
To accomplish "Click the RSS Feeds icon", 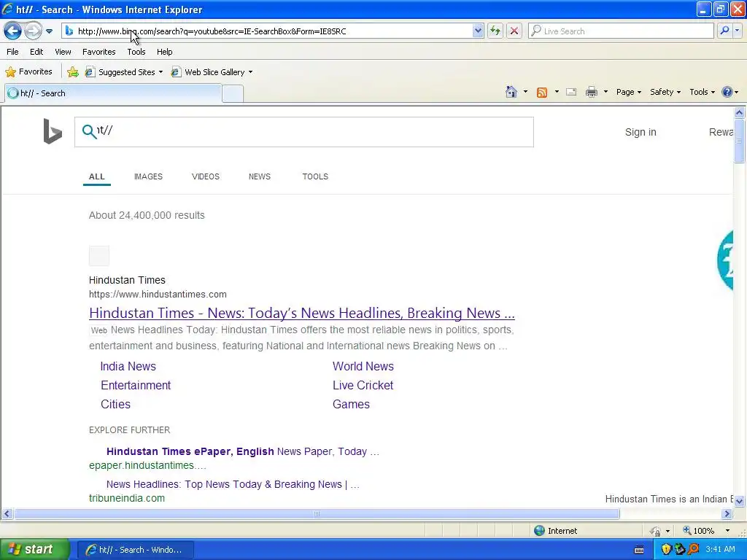I will (542, 92).
